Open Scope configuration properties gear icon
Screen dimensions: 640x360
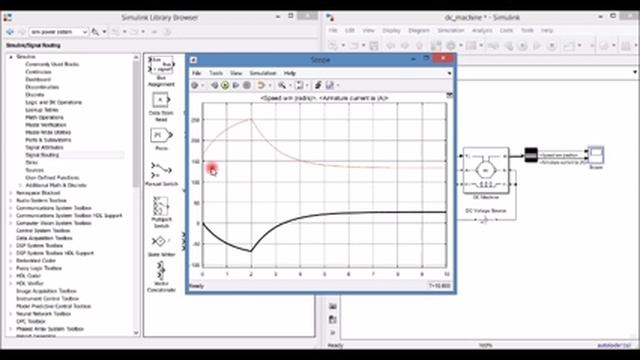[x=195, y=85]
